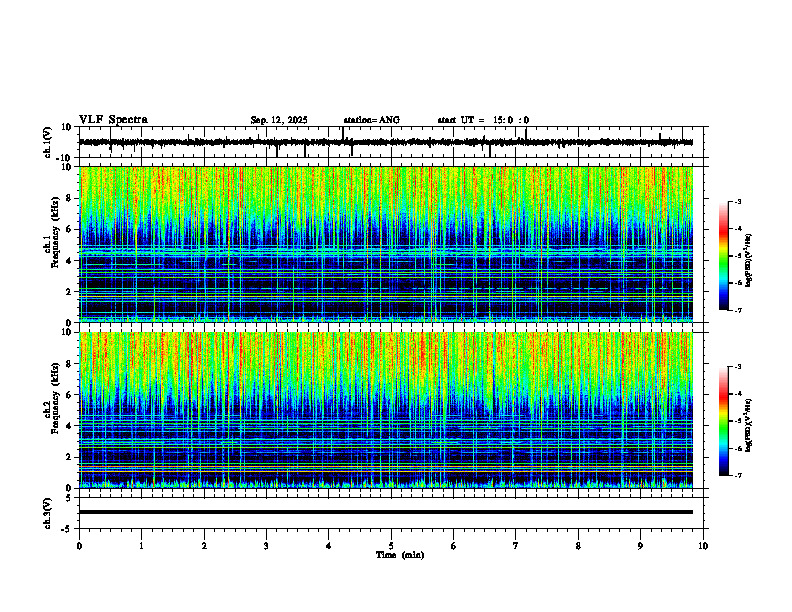Click the ch.1 spectrogram color scale bar

tap(724, 256)
